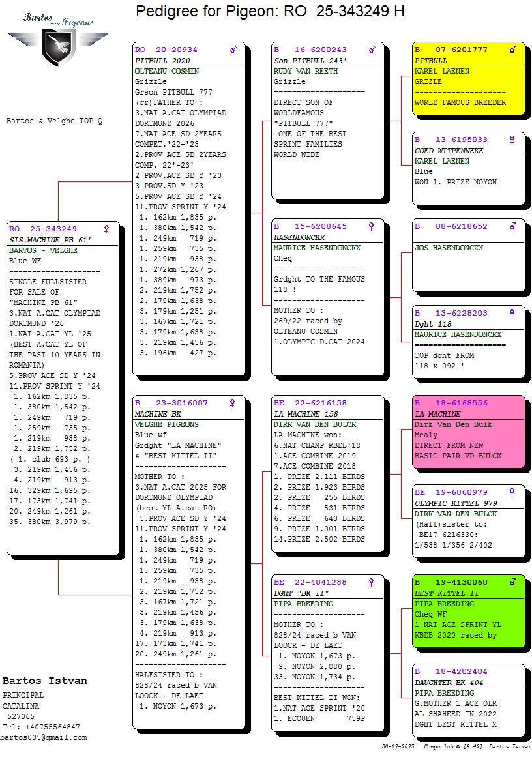
Task: Click female symbol on RO 25-343249 card
Action: point(106,229)
